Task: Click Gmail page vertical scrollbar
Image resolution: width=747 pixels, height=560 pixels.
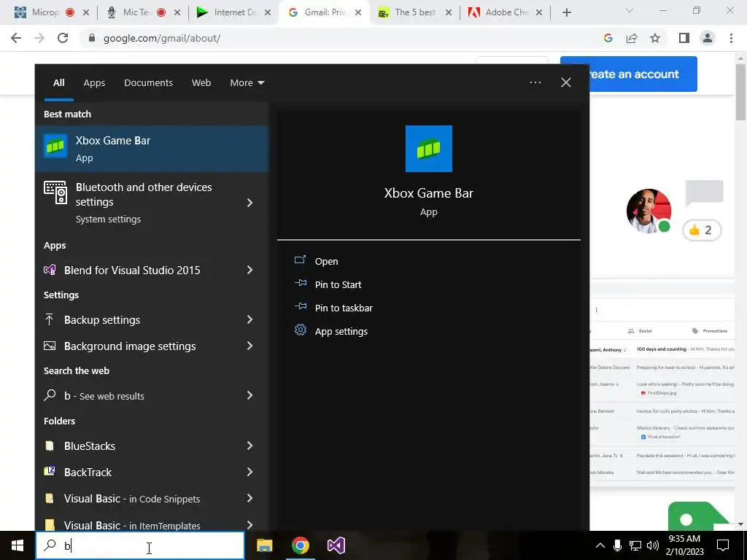Action: [x=740, y=92]
